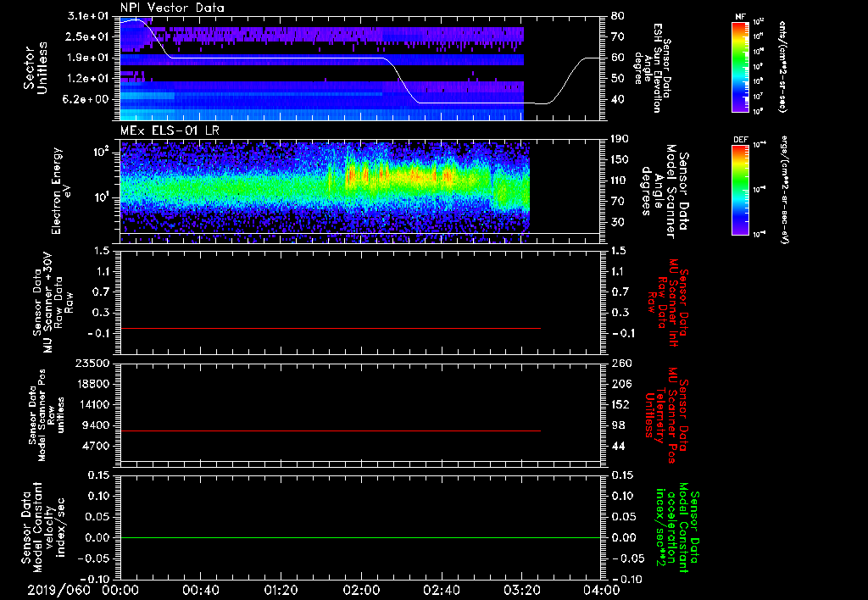Click the "02:00" time tick label
The image size is (868, 600).
(361, 590)
